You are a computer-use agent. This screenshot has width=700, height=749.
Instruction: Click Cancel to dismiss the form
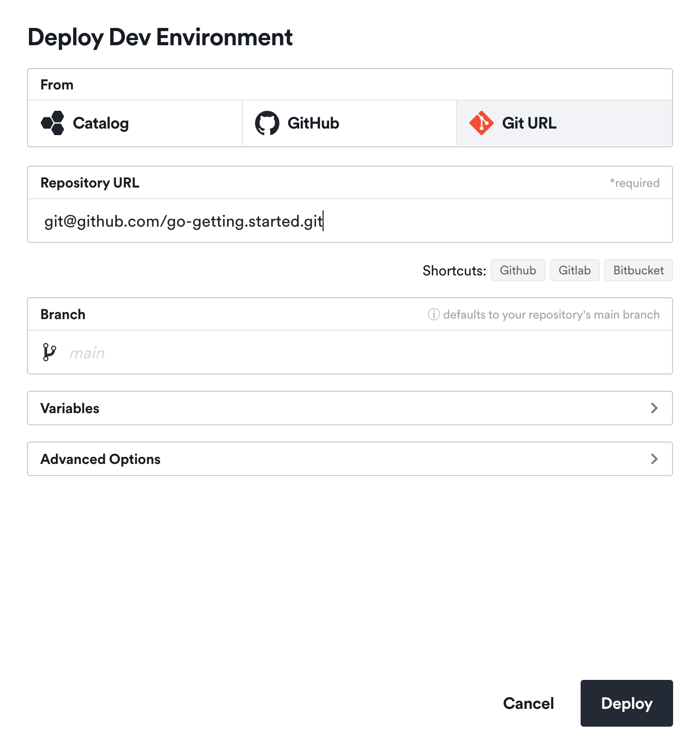[528, 703]
